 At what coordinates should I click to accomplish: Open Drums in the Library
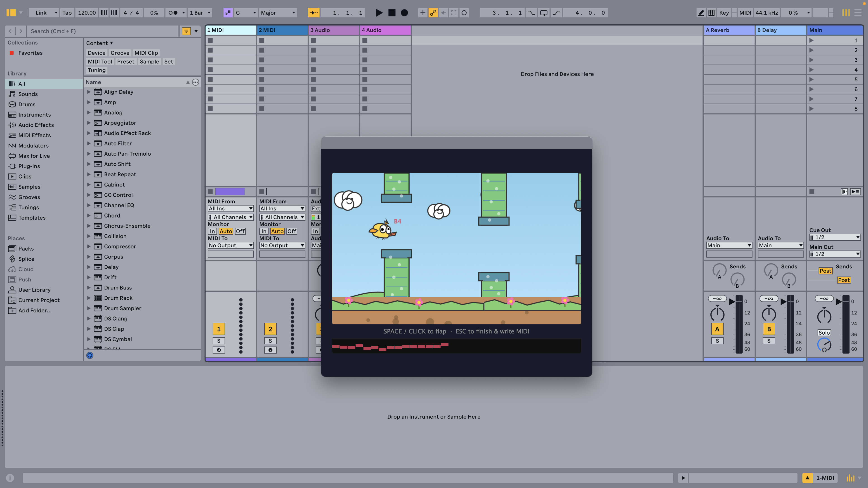(27, 104)
